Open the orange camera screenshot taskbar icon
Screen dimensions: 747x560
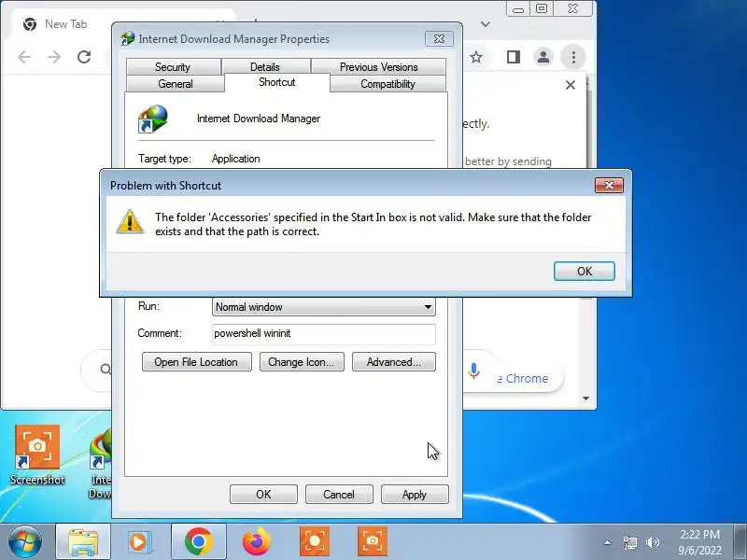(x=373, y=541)
